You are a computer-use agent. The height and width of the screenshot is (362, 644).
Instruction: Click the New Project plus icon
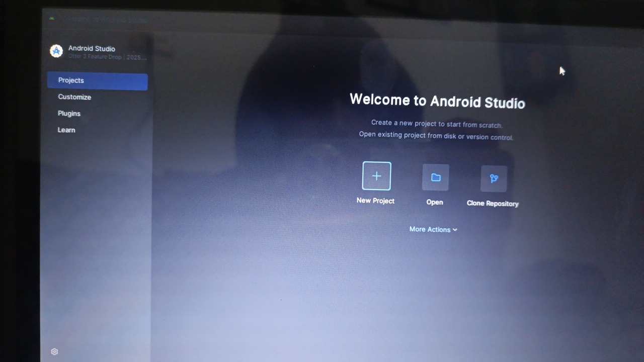[376, 176]
